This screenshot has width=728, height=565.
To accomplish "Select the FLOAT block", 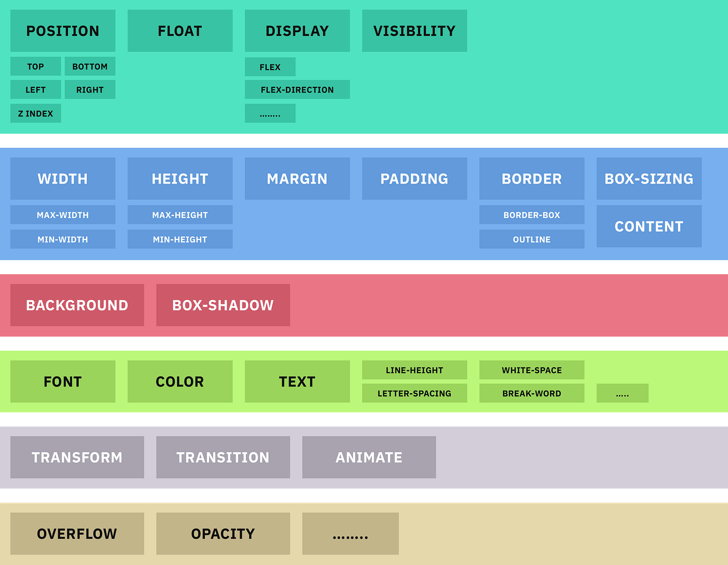I will tap(180, 31).
